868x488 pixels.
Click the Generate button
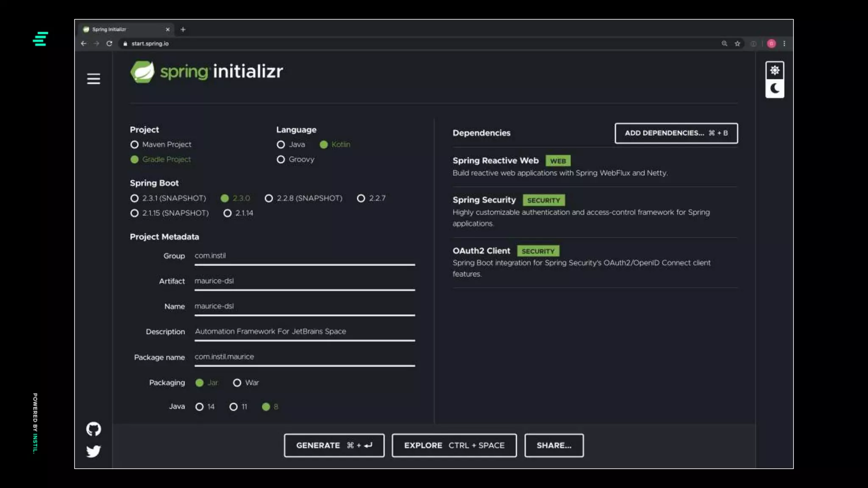(334, 445)
